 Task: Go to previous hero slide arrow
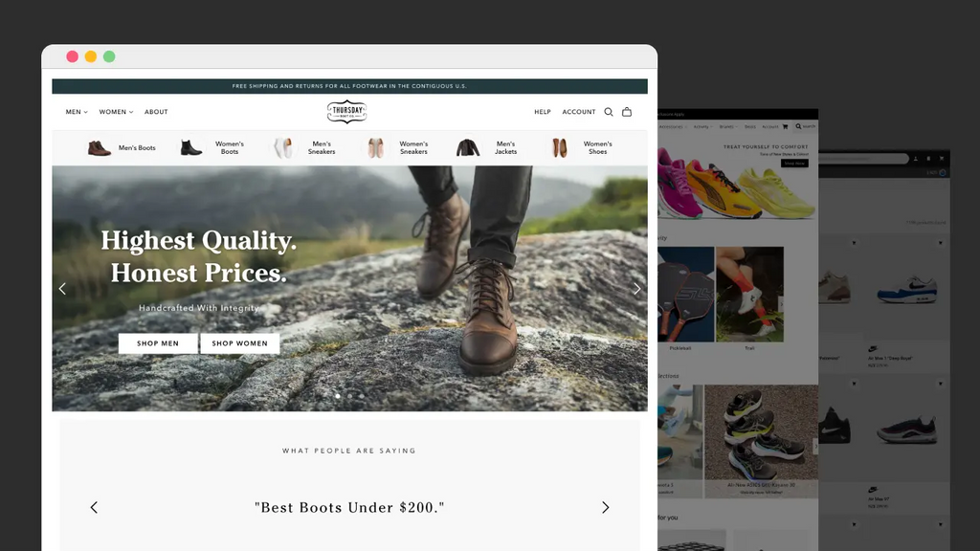pyautogui.click(x=63, y=289)
